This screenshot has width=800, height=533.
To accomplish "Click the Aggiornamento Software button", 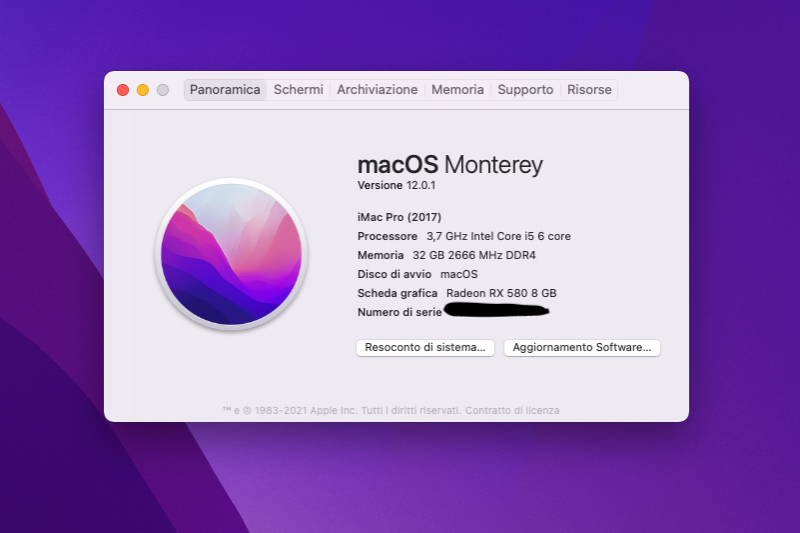I will pyautogui.click(x=582, y=347).
